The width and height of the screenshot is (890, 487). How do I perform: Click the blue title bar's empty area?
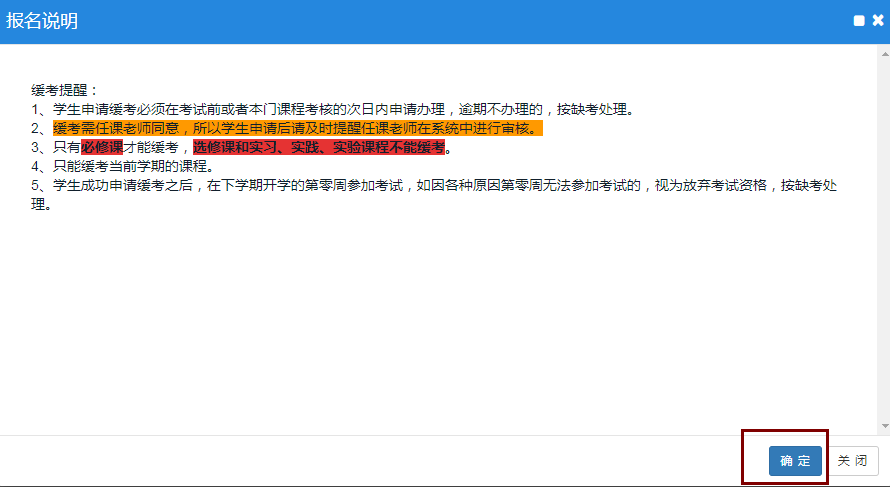point(450,21)
